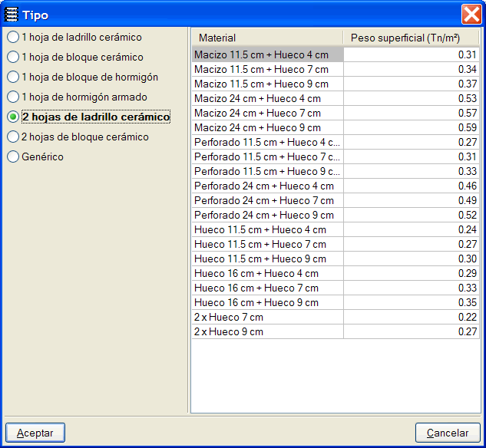Select row 'Macizo 11.5 cm + Hueco 4 cm'
The width and height of the screenshot is (486, 448).
tap(336, 54)
